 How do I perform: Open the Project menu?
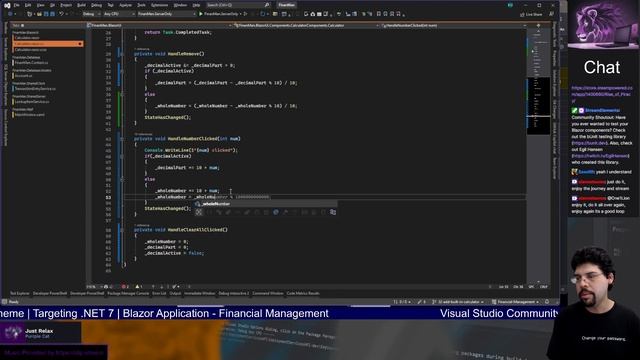66,5
